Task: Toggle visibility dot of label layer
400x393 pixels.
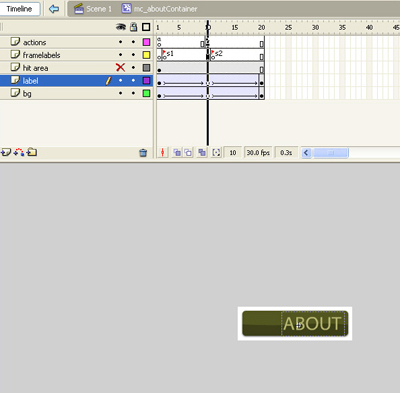Action: (x=120, y=80)
